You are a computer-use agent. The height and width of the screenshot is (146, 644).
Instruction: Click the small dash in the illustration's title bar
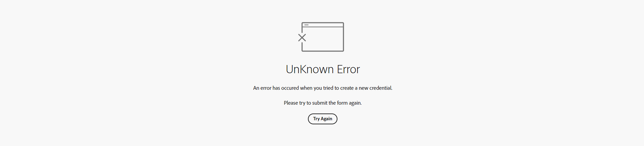click(x=306, y=25)
